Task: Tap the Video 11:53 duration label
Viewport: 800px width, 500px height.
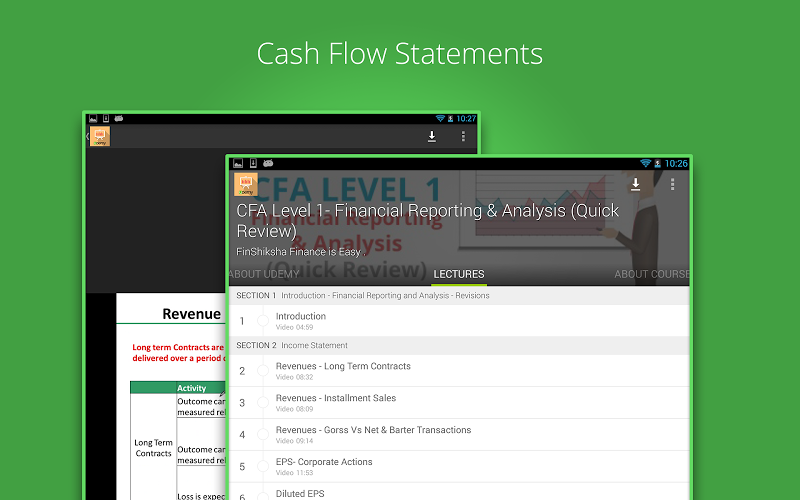Action: point(294,472)
